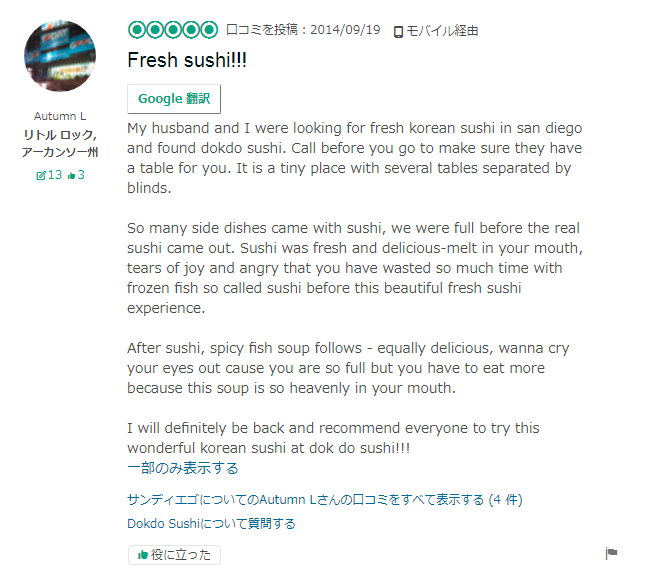Click the review title "Fresh sushi!!!"
657x572 pixels.
pyautogui.click(x=187, y=60)
